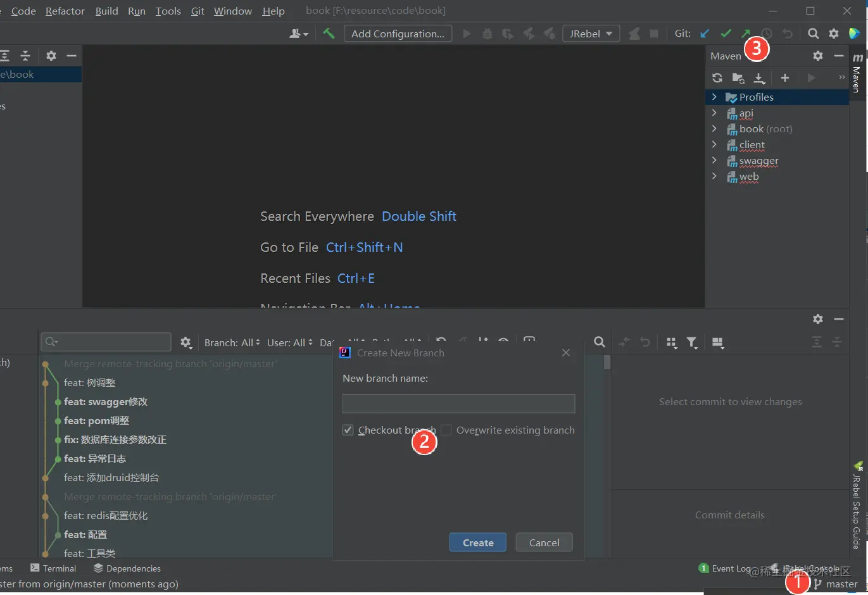Click the Create button
Screen dimensions: 868x595
click(x=478, y=542)
